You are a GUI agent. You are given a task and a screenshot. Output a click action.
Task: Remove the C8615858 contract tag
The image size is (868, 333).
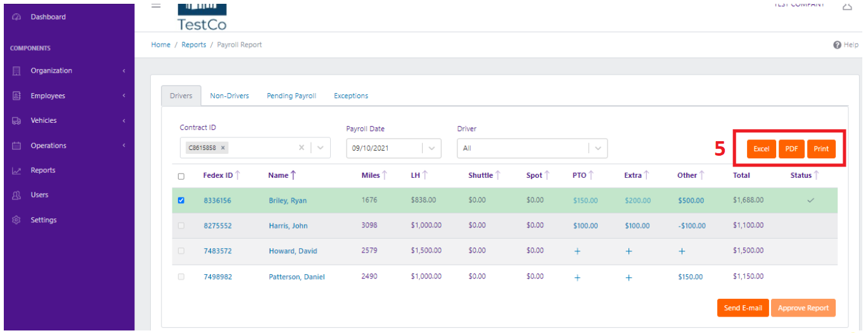[224, 148]
